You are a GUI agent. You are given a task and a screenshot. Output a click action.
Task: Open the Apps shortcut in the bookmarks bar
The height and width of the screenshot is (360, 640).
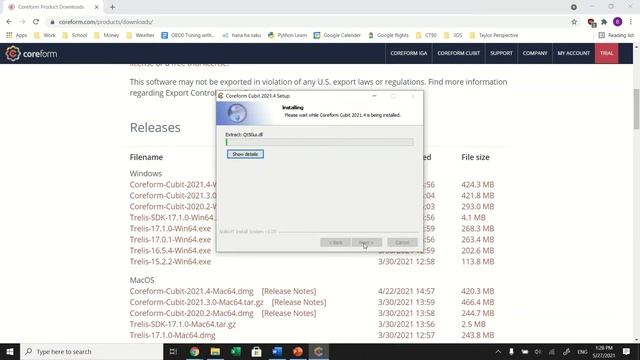(16, 36)
